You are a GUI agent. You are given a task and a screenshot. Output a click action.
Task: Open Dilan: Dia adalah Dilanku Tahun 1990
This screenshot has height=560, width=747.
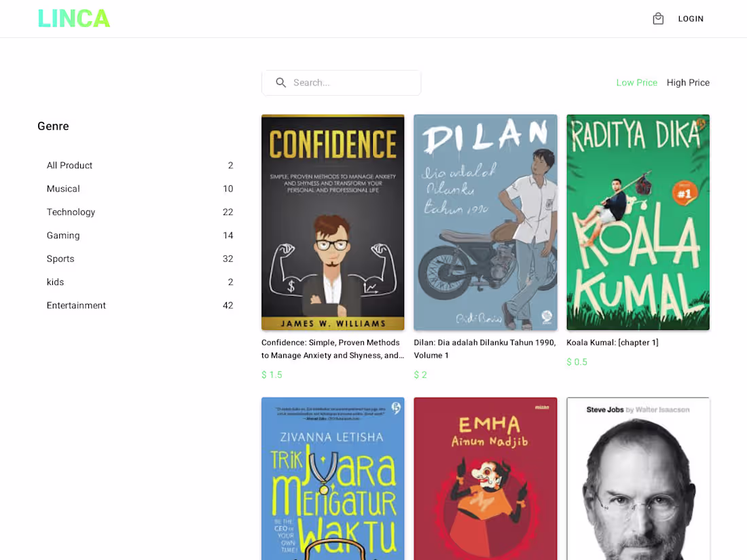pos(485,222)
